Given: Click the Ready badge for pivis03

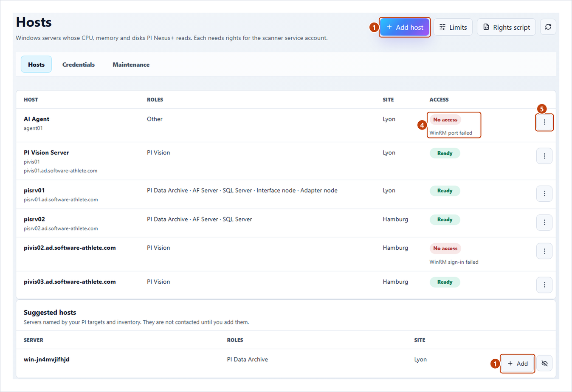Looking at the screenshot, I should tap(445, 282).
